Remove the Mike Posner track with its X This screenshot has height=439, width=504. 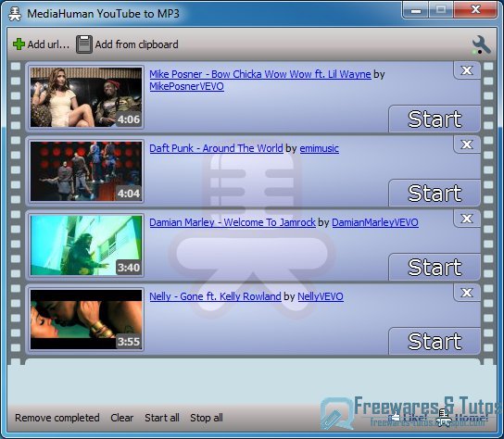click(467, 70)
